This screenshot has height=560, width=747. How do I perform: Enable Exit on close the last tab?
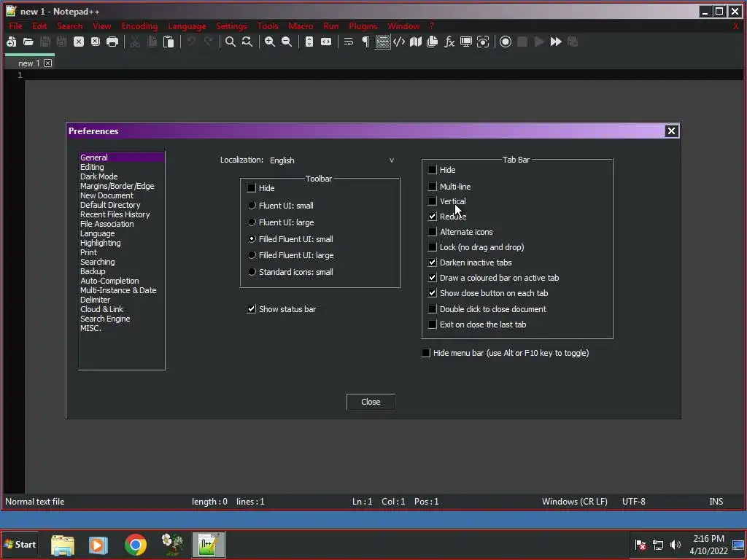click(432, 324)
